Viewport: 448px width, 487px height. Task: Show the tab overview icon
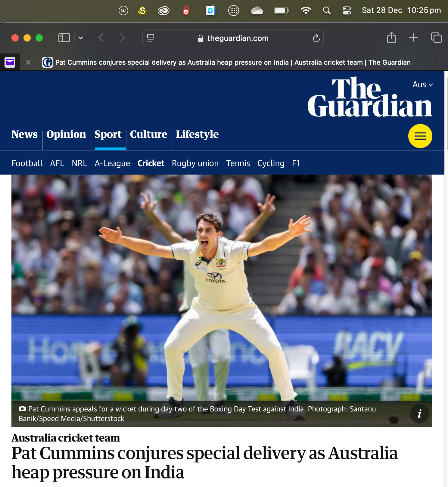(x=436, y=38)
